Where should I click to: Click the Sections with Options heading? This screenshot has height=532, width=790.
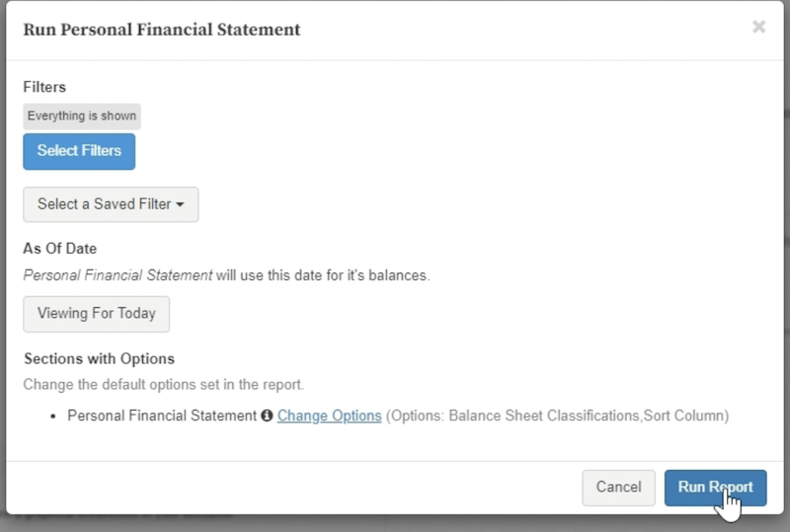(x=100, y=358)
